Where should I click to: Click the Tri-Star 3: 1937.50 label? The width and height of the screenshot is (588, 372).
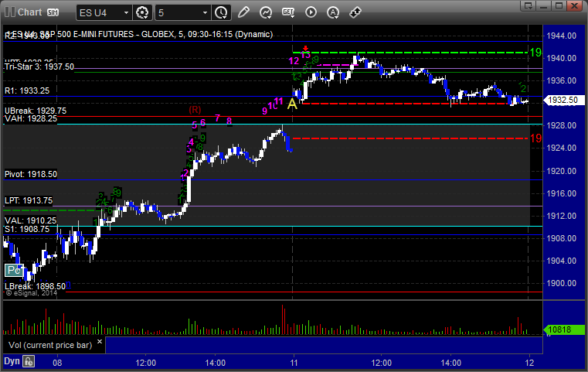coord(39,67)
